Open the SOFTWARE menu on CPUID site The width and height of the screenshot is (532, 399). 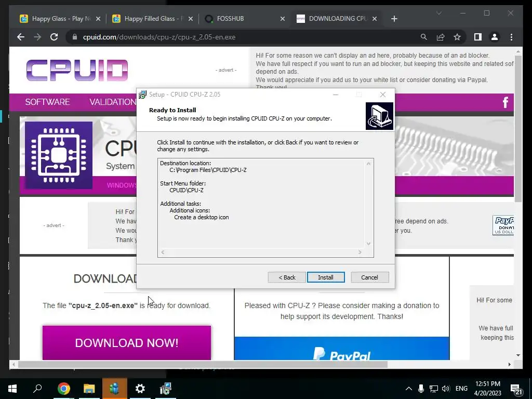pyautogui.click(x=47, y=102)
